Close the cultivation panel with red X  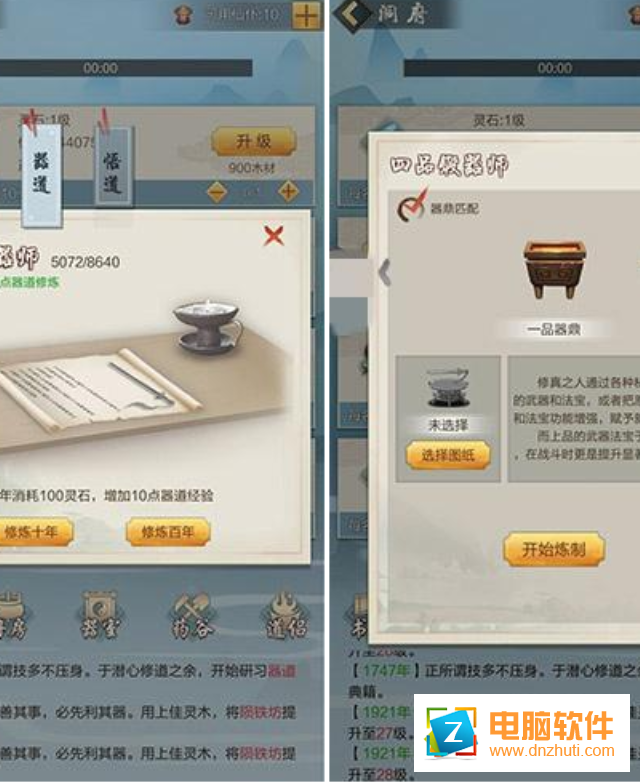[x=274, y=235]
